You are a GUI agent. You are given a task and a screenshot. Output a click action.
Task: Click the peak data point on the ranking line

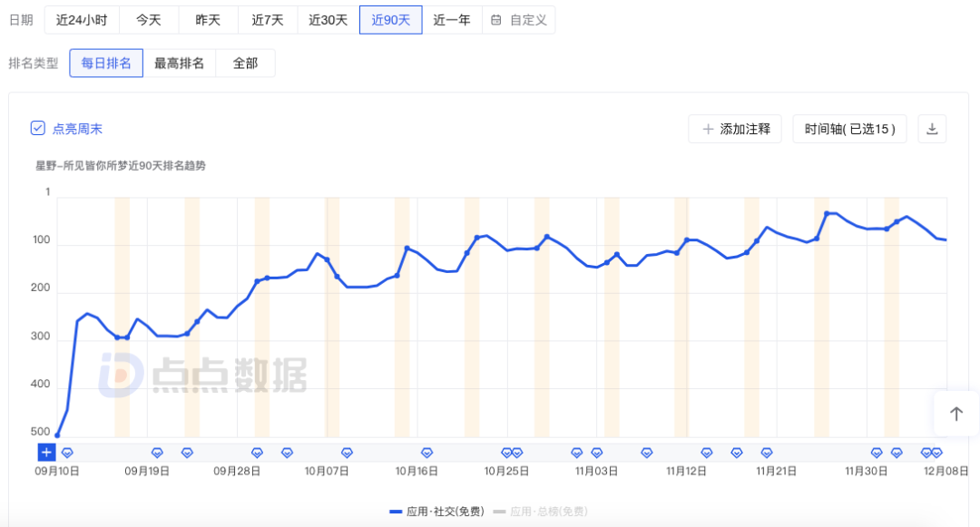(x=827, y=213)
